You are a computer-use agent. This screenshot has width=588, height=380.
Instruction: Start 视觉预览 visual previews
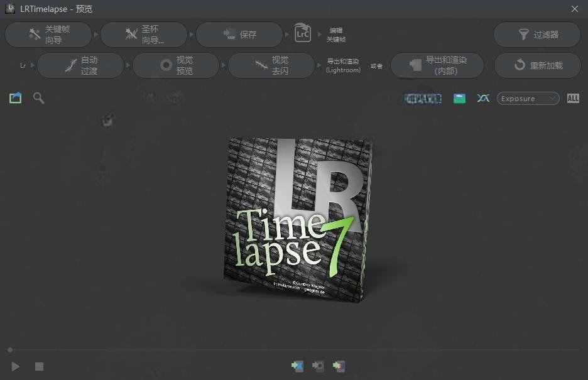[176, 65]
